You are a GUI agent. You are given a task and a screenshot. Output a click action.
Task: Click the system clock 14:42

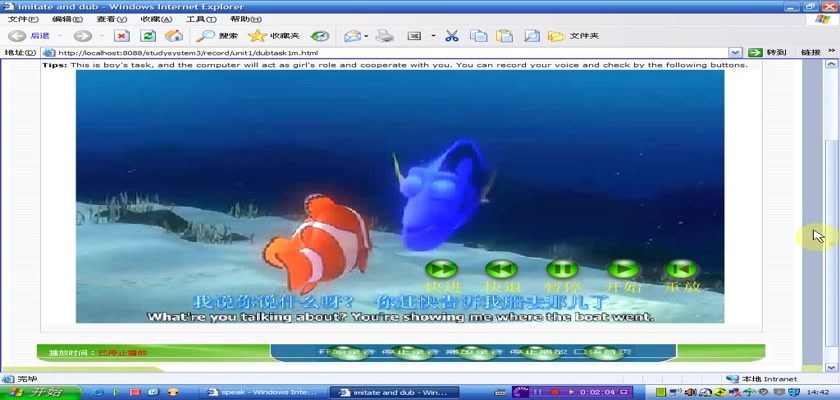(x=820, y=393)
